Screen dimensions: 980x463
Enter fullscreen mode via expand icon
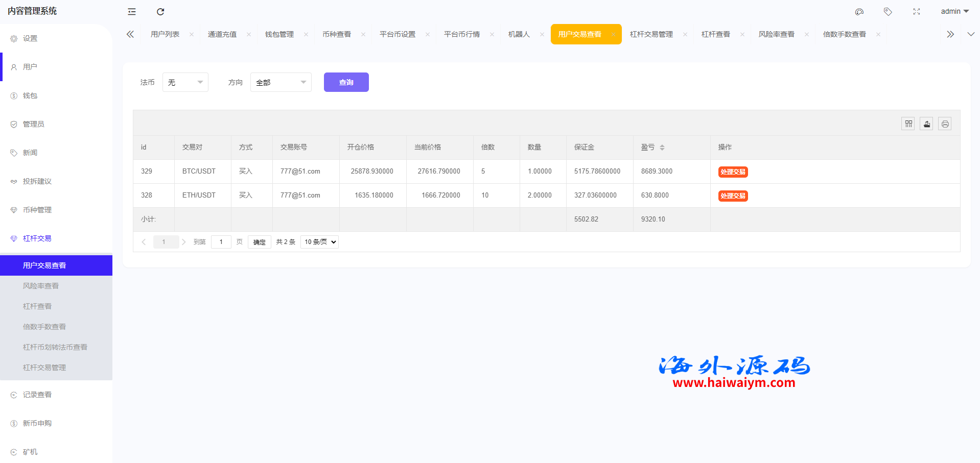tap(917, 12)
